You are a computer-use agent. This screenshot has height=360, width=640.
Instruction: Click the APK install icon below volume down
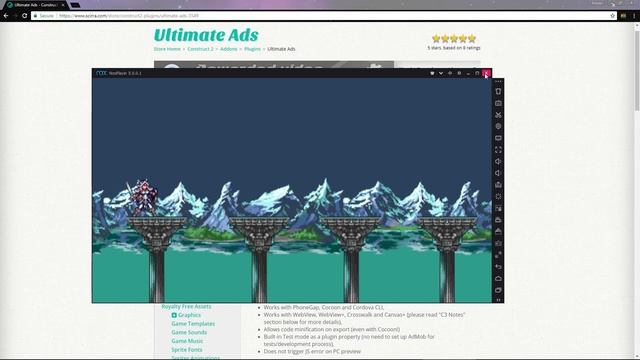[x=498, y=185]
